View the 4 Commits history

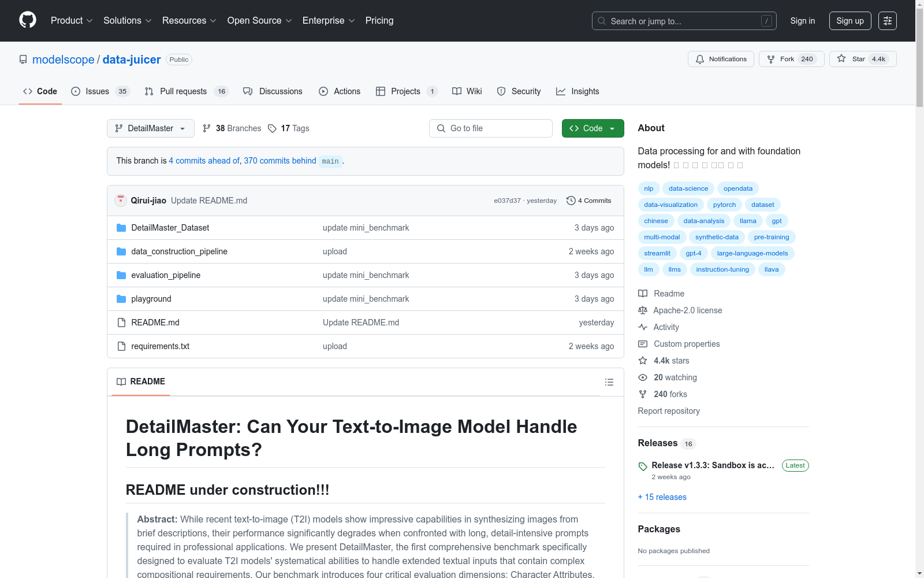589,201
